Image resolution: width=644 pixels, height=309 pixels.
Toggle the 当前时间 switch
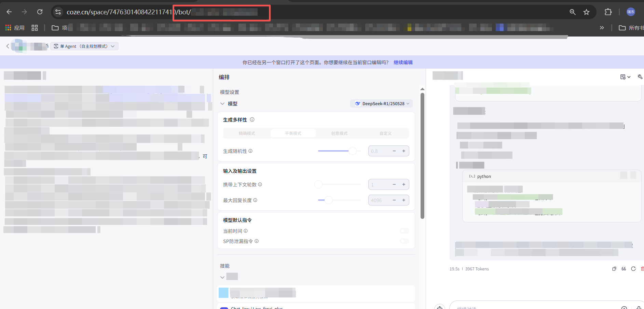coord(404,231)
